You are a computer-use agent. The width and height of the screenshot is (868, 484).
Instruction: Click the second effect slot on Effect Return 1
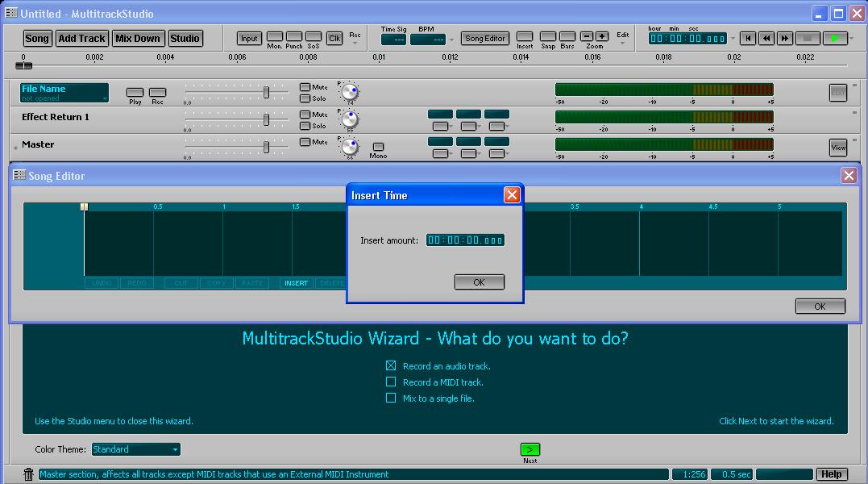tap(468, 114)
